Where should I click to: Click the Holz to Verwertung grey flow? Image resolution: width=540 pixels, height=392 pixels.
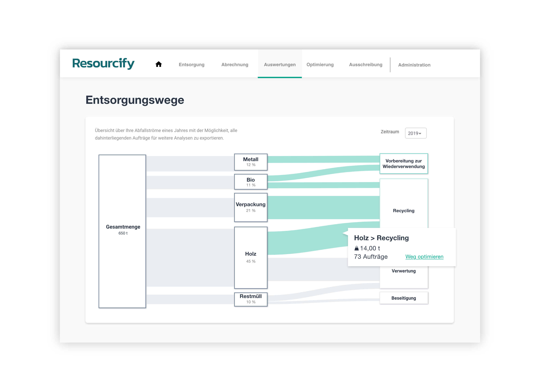[x=323, y=269]
